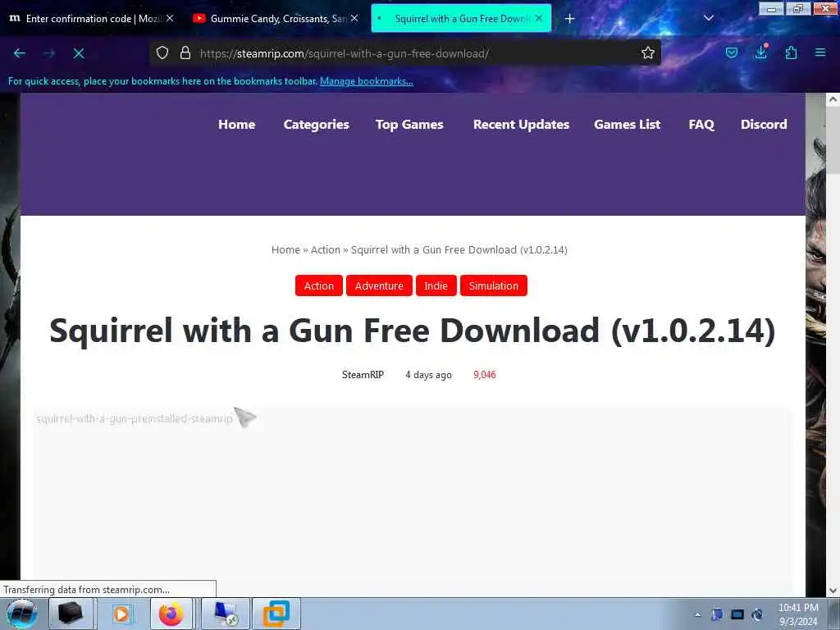Open the Categories menu
Viewport: 840px width, 630px height.
coord(316,125)
